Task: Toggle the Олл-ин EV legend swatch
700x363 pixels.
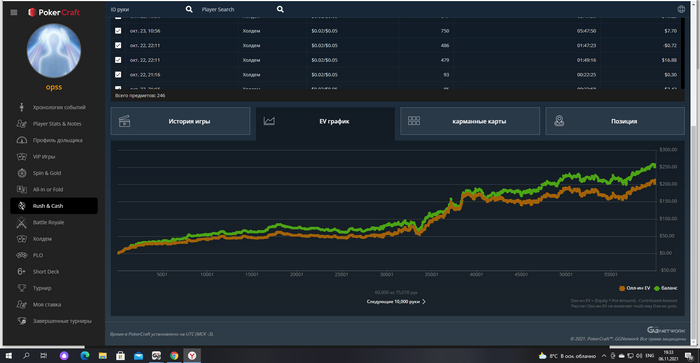Action: (x=622, y=288)
